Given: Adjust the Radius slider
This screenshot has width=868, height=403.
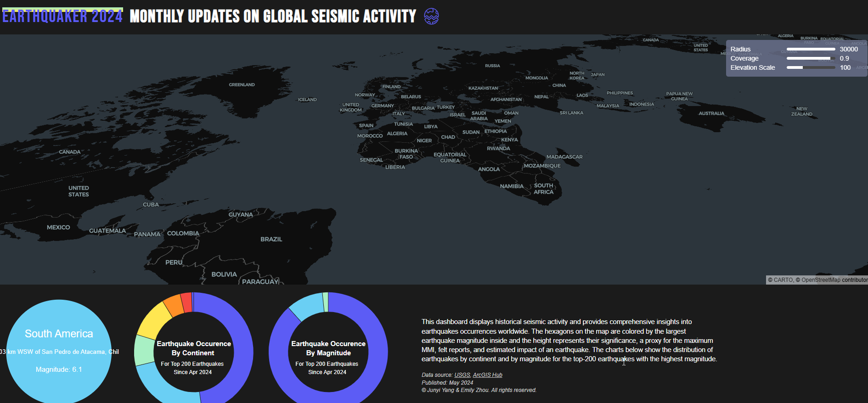Looking at the screenshot, I should [x=811, y=49].
